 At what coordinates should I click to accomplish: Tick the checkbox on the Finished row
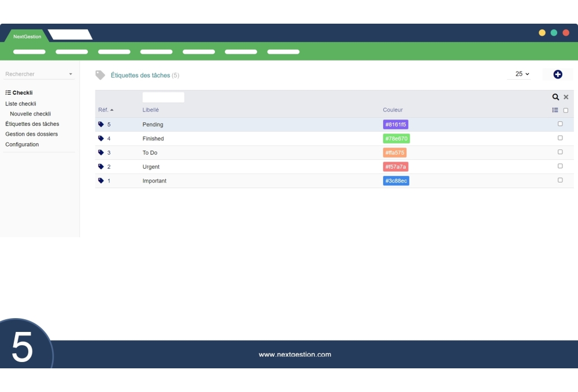click(x=559, y=138)
